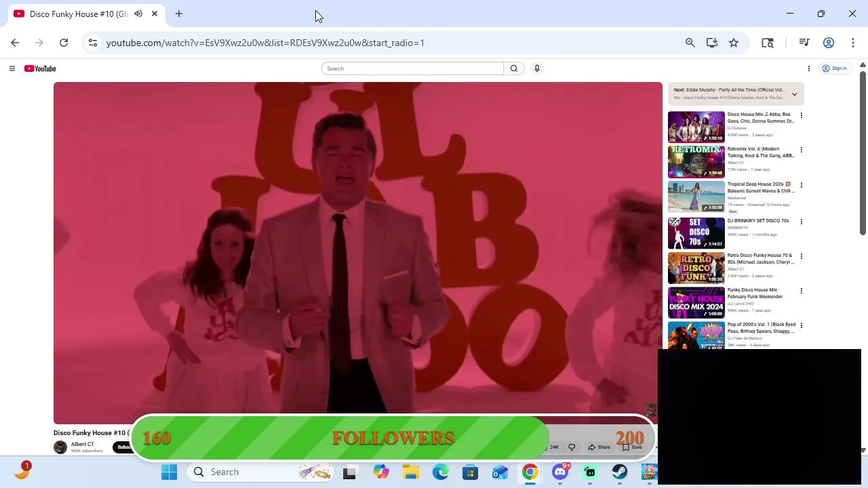Bookmark this page with the star
The height and width of the screenshot is (488, 868).
pos(734,43)
